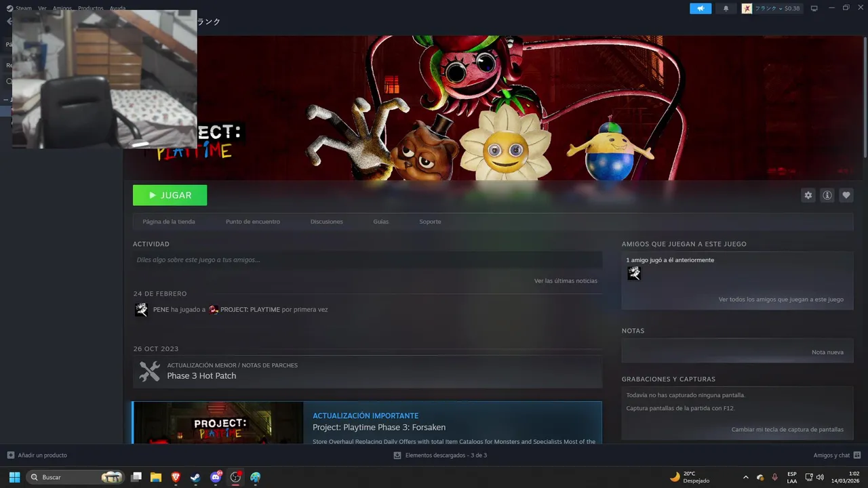Click Steam taskbar icon
The height and width of the screenshot is (488, 868).
[x=196, y=477]
